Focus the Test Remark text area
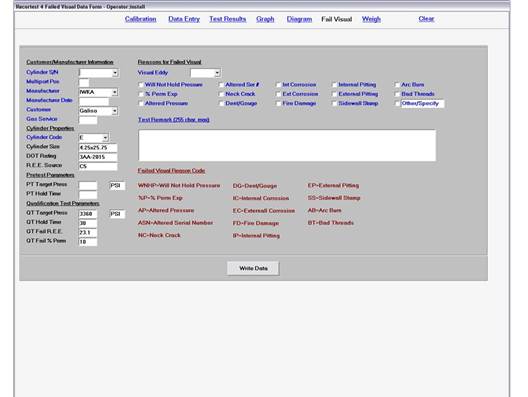This screenshot has width=528, height=397. click(287, 145)
